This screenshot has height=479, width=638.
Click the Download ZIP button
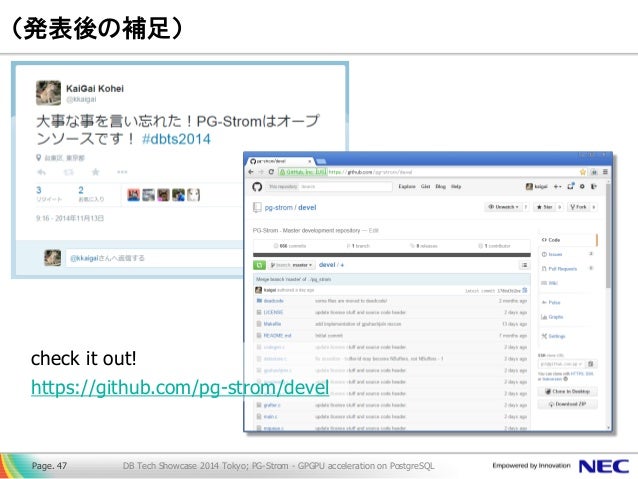[568, 404]
